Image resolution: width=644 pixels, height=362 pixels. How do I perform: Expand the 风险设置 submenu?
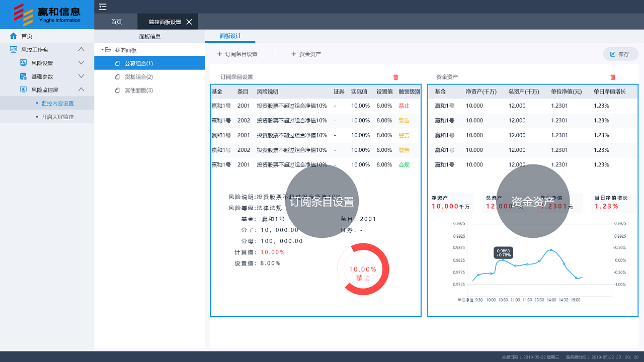81,63
